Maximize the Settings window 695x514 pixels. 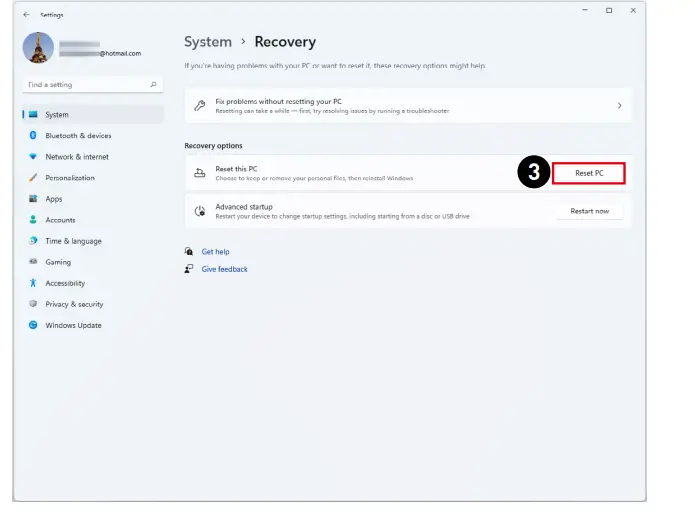click(x=609, y=10)
